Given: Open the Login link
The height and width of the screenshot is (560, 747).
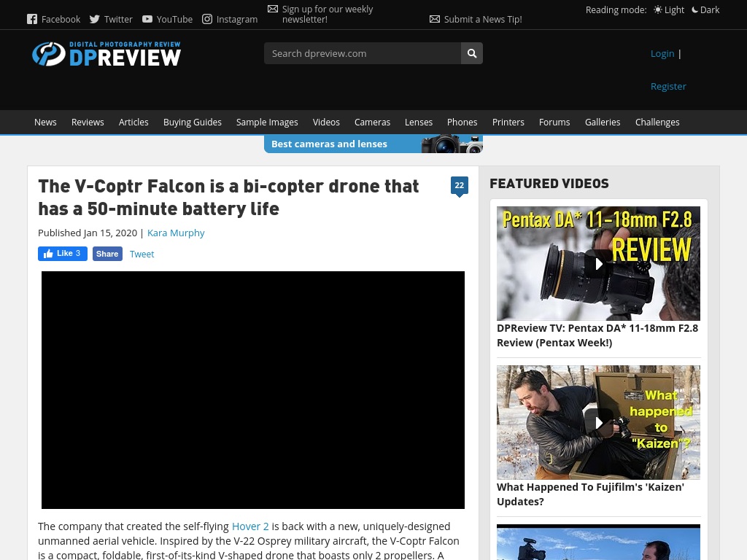Looking at the screenshot, I should (x=662, y=53).
